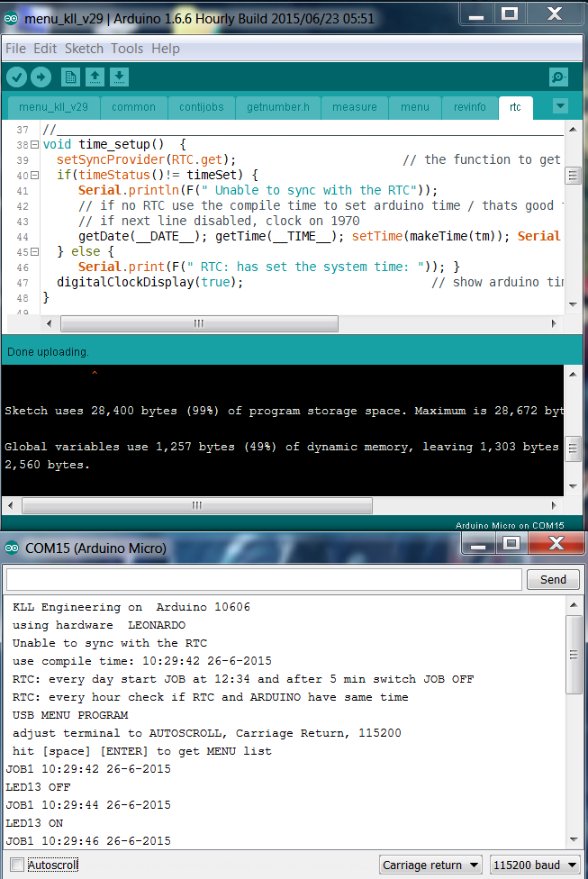Open the tab list dropdown arrow
This screenshot has width=588, height=879.
pos(560,106)
